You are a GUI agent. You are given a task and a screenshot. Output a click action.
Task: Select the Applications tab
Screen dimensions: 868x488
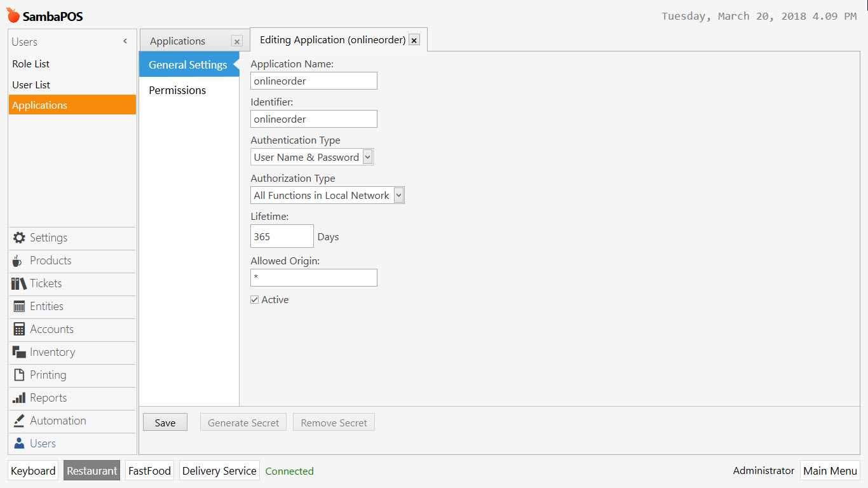(177, 40)
